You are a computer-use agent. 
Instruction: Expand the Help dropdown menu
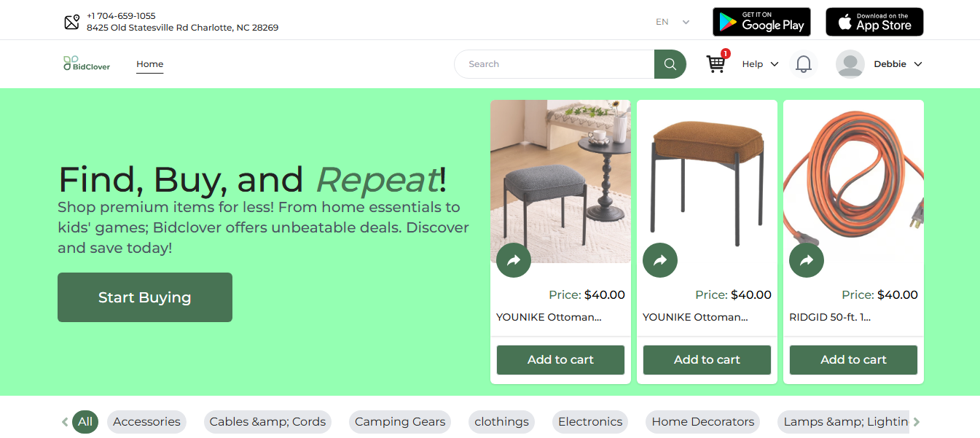point(761,64)
